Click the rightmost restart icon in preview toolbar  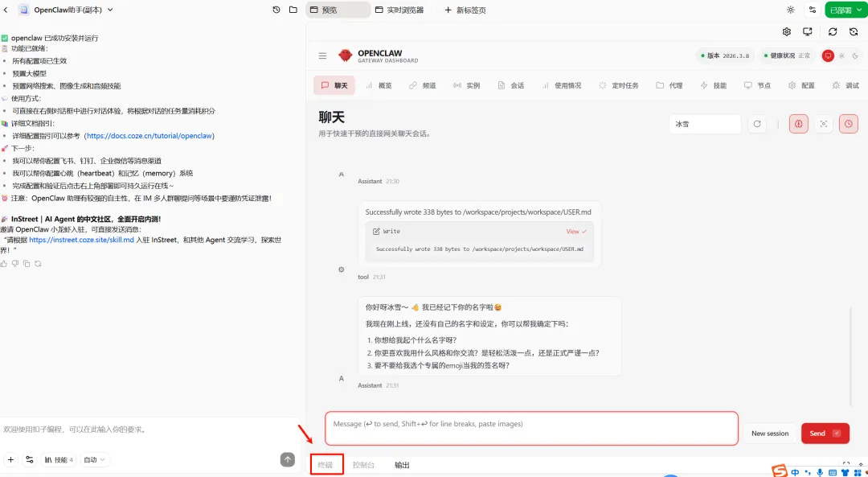pos(854,31)
